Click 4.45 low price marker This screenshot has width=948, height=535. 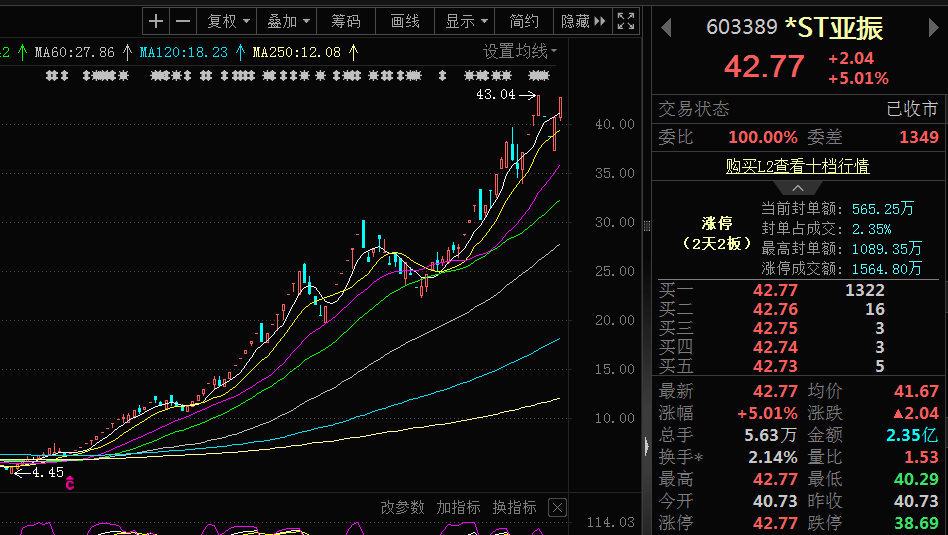tap(48, 473)
